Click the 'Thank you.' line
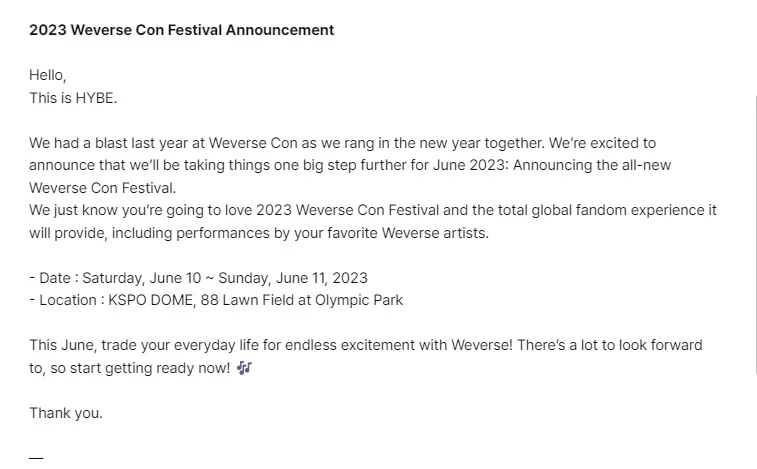757x469 pixels. [66, 413]
